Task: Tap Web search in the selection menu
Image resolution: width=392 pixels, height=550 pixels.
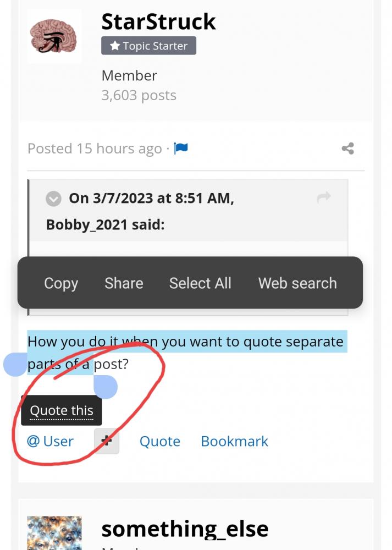Action: 297,283
